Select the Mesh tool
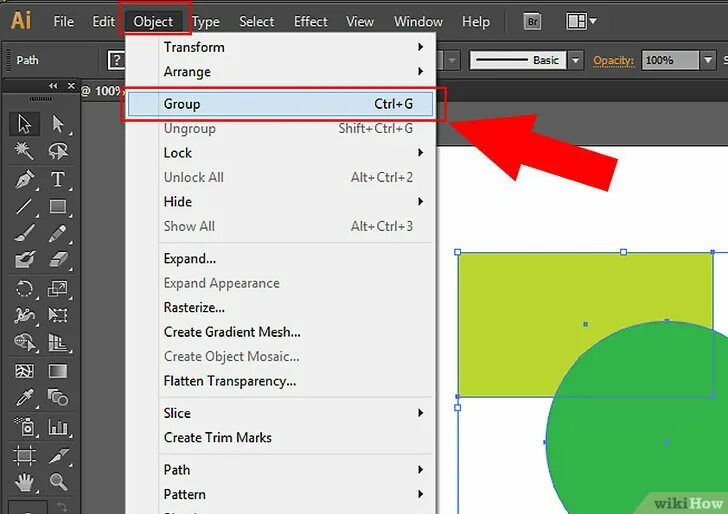728x514 pixels. (x=24, y=371)
